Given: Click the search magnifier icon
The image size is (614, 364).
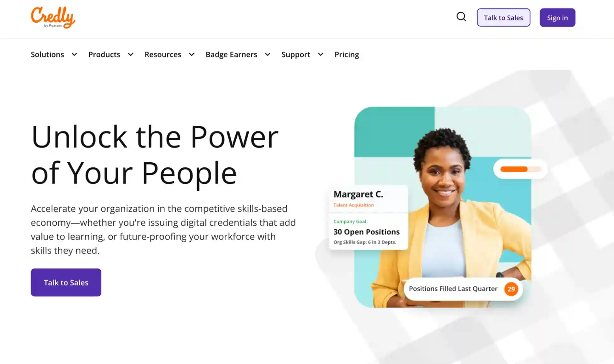Looking at the screenshot, I should point(461,17).
